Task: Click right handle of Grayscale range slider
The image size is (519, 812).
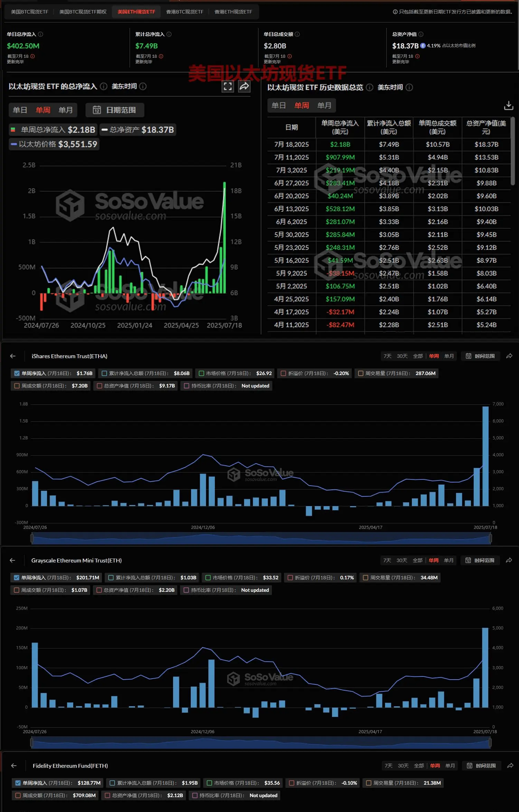Action: click(490, 743)
